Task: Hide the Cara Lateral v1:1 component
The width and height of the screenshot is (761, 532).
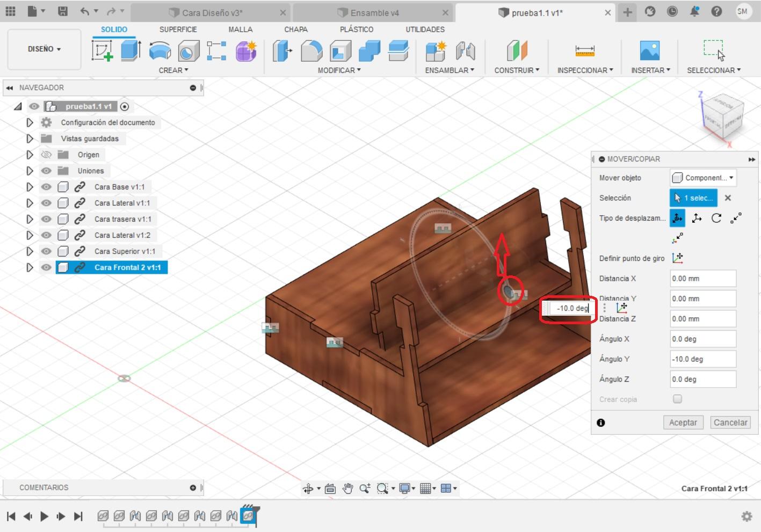Action: coord(46,203)
